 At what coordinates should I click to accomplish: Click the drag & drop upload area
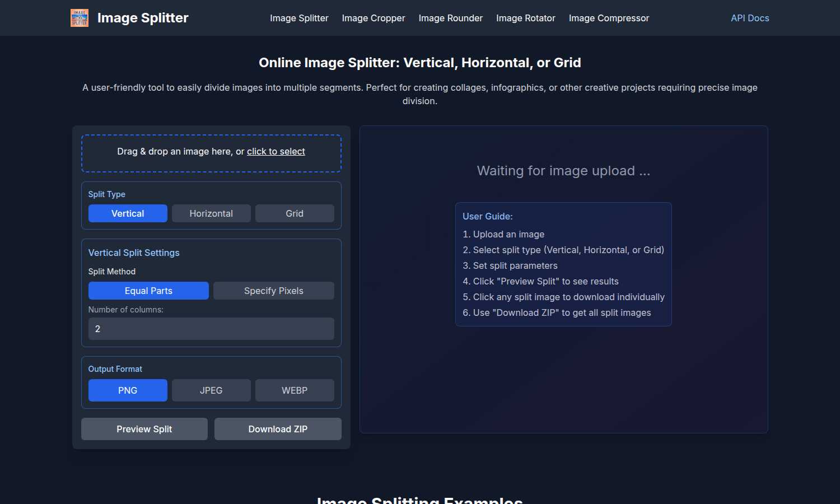click(x=211, y=153)
